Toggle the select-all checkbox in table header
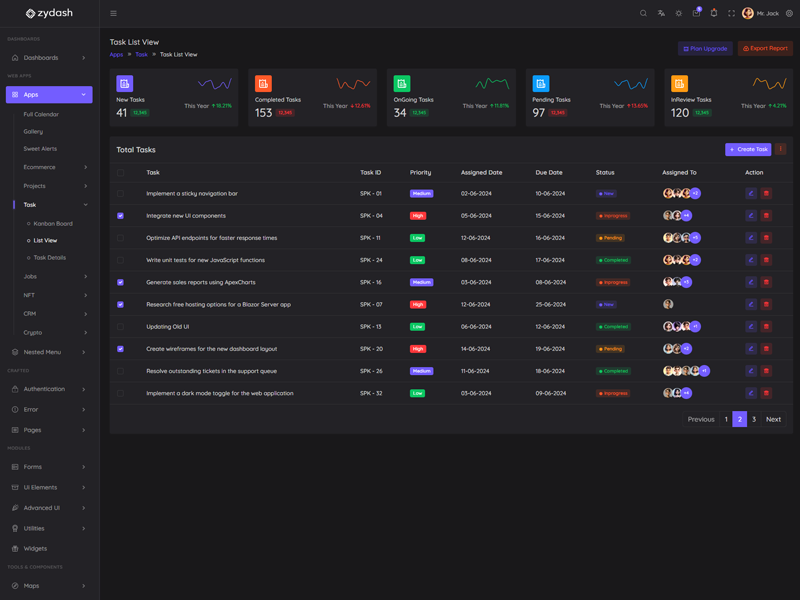The width and height of the screenshot is (800, 600). point(121,172)
